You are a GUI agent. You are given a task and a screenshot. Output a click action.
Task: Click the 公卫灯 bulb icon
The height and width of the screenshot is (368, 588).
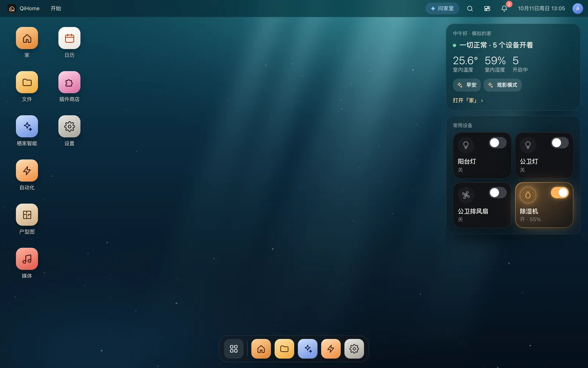tap(528, 145)
